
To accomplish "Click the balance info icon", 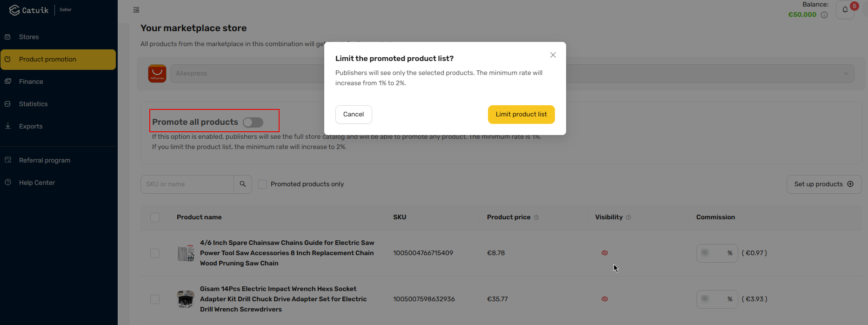I will (824, 15).
